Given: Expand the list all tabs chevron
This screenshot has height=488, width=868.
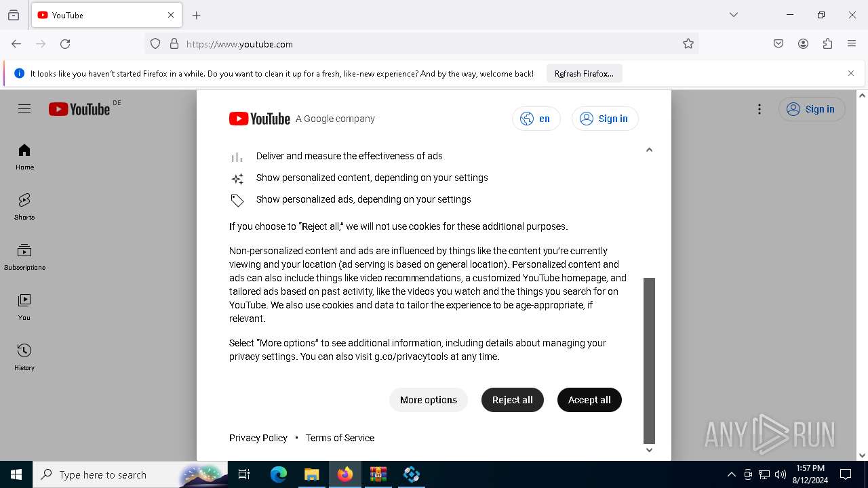Looking at the screenshot, I should click(734, 15).
